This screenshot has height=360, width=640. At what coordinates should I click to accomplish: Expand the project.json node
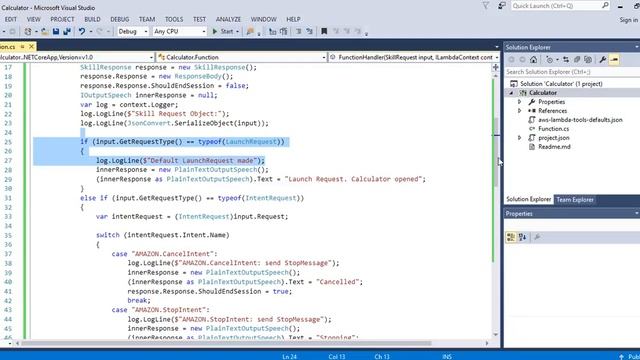[x=520, y=138]
